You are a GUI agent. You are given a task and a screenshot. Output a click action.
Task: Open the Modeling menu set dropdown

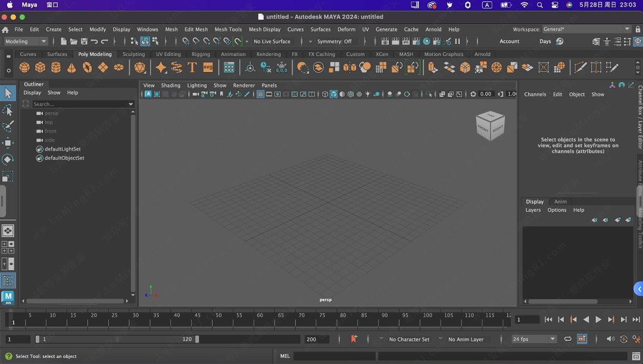[26, 42]
